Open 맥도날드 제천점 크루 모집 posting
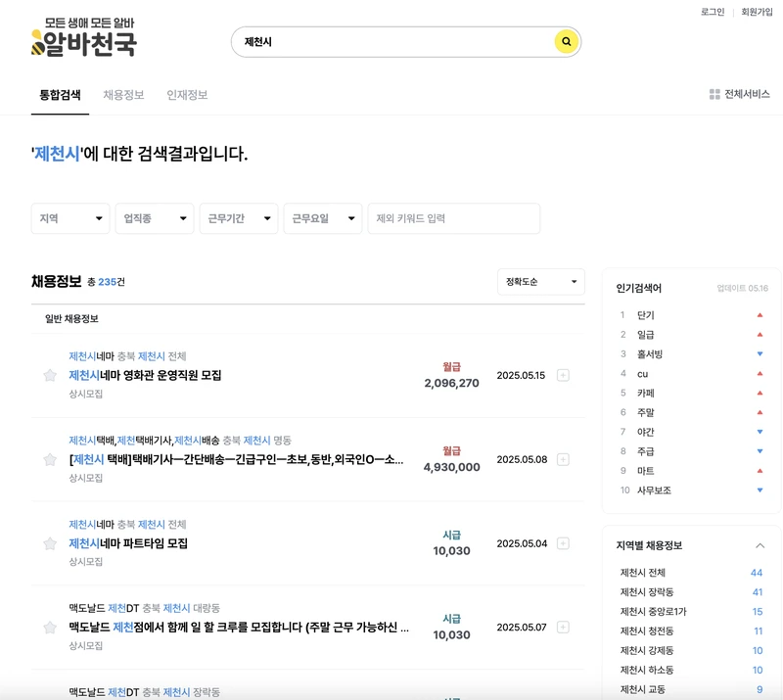 pyautogui.click(x=239, y=627)
